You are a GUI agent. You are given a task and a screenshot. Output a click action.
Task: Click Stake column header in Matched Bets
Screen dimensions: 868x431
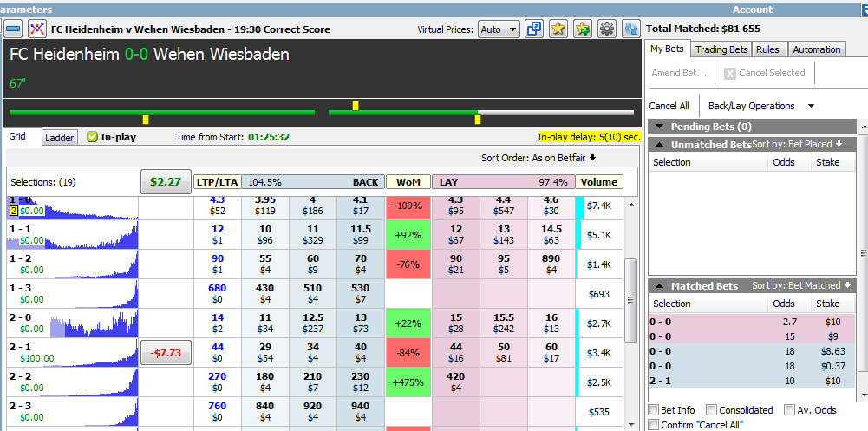point(827,304)
